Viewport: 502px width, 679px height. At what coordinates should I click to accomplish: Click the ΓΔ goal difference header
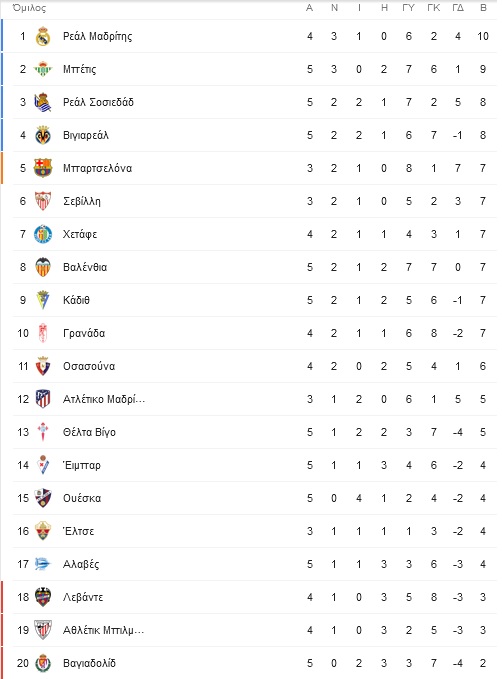(458, 8)
